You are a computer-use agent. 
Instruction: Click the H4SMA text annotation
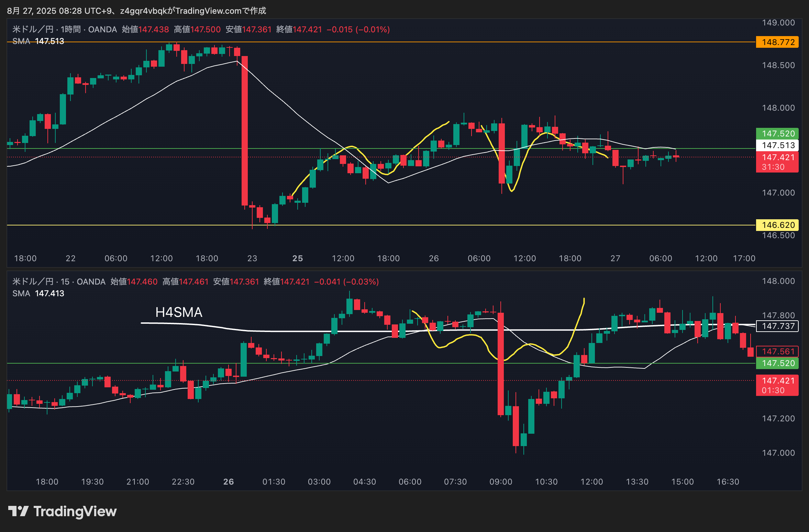tap(179, 312)
